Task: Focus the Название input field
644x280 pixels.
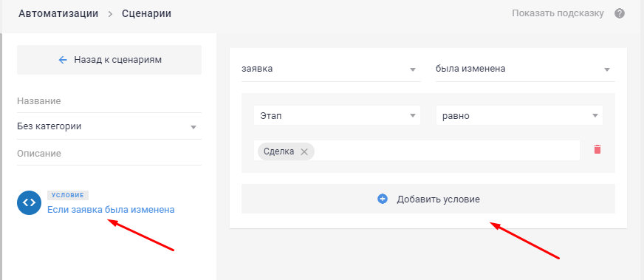Action: (x=109, y=101)
